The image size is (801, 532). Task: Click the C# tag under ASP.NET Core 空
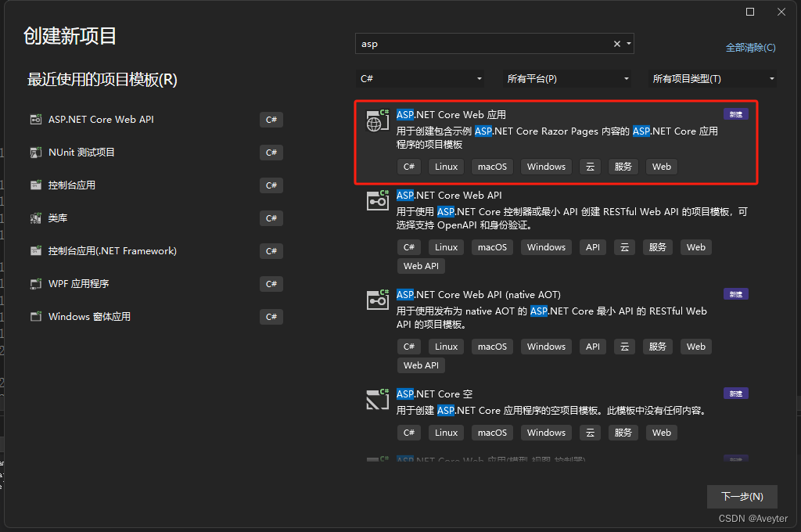point(408,433)
